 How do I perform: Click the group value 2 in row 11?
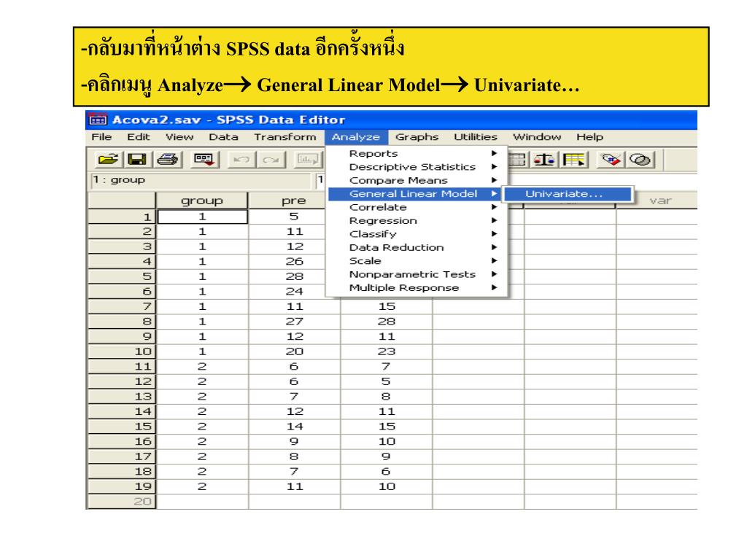[203, 366]
